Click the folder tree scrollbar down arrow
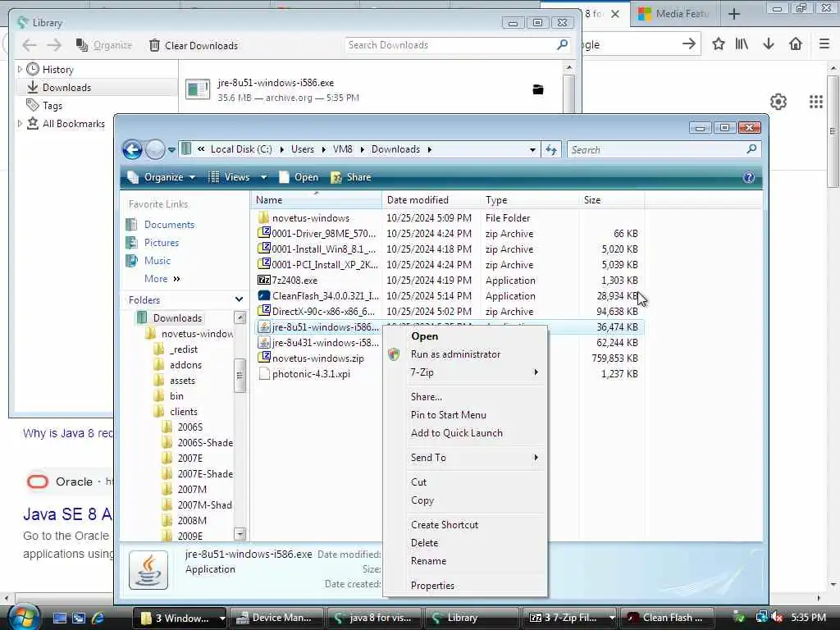 (x=240, y=534)
